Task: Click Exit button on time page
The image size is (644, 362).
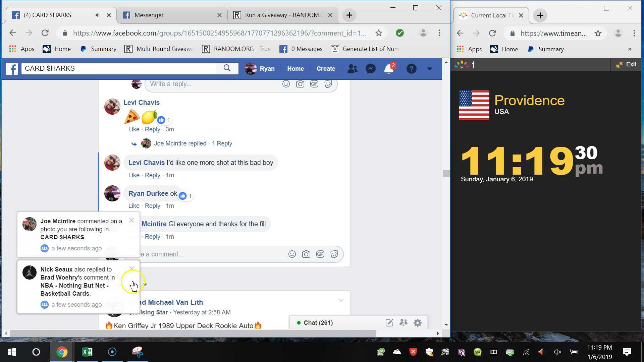Action: [626, 64]
